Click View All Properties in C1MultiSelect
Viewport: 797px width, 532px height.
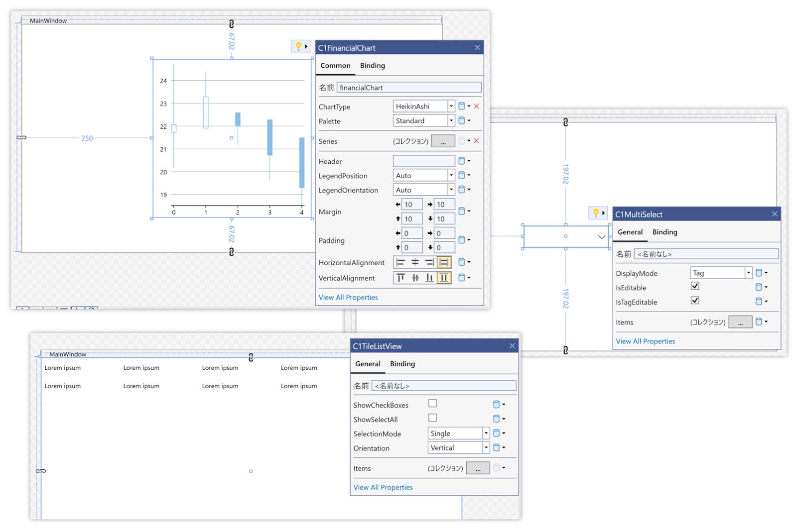pos(646,341)
